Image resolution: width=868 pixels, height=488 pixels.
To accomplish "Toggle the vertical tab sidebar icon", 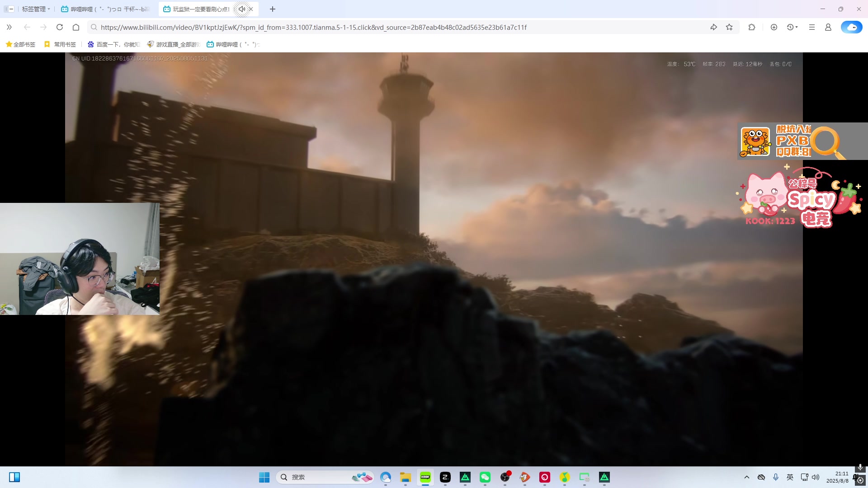I will [x=9, y=9].
